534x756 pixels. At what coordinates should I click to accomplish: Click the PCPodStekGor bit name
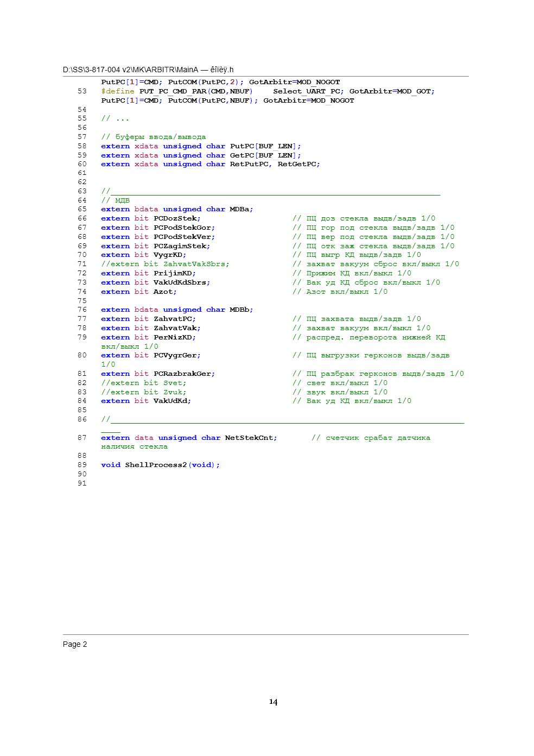182,228
